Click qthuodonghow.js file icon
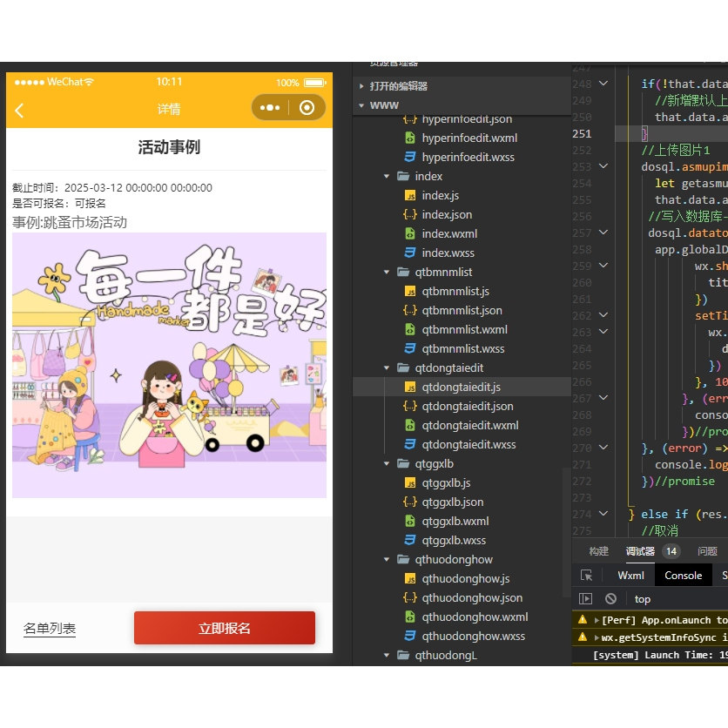Screen dimensions: 728x728 pyautogui.click(x=410, y=578)
